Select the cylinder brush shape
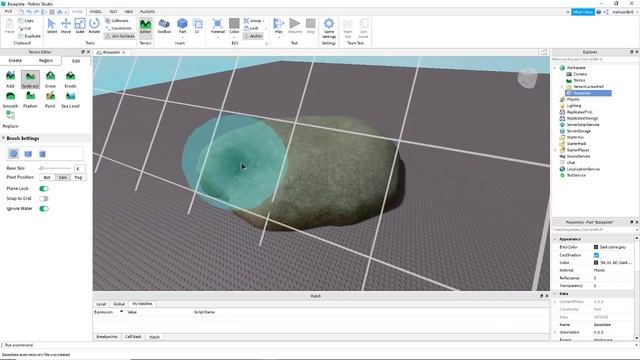 pyautogui.click(x=42, y=154)
